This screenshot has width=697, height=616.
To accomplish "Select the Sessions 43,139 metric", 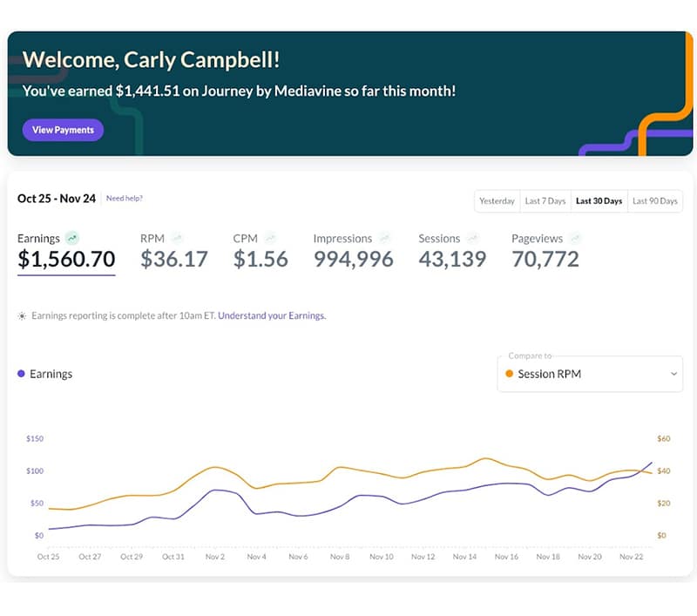I will pos(452,252).
